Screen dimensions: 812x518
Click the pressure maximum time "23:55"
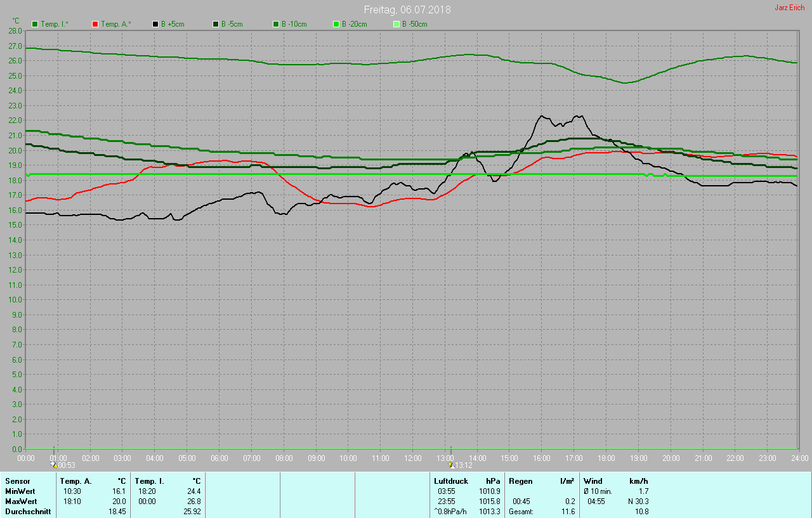447,502
